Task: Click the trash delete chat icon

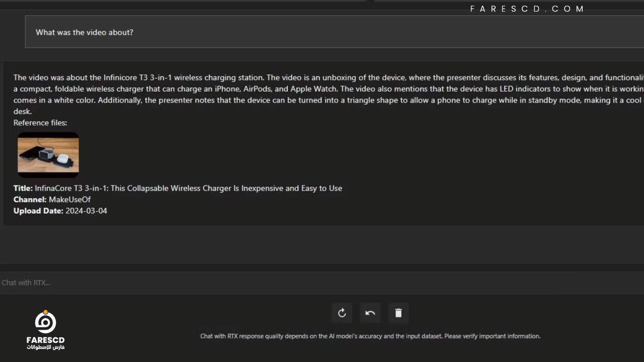Action: click(x=398, y=313)
